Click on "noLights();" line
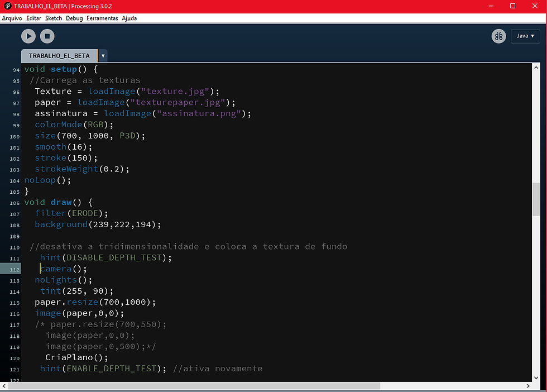Viewport: 547px width, 392px height. pos(64,280)
